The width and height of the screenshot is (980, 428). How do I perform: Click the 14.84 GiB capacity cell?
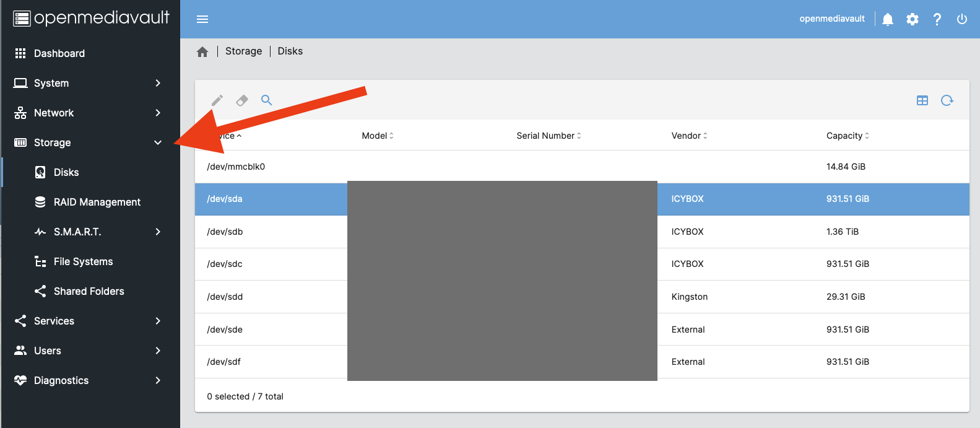click(x=846, y=167)
